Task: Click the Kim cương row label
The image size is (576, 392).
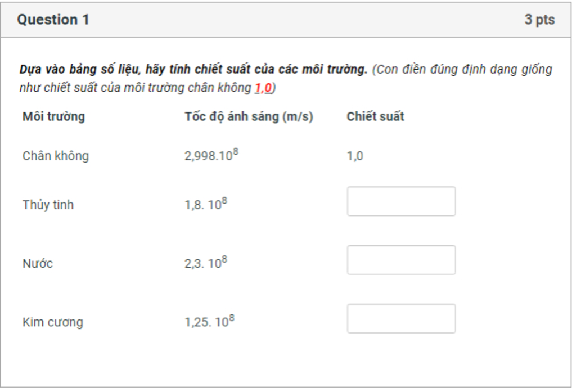Action: point(53,322)
